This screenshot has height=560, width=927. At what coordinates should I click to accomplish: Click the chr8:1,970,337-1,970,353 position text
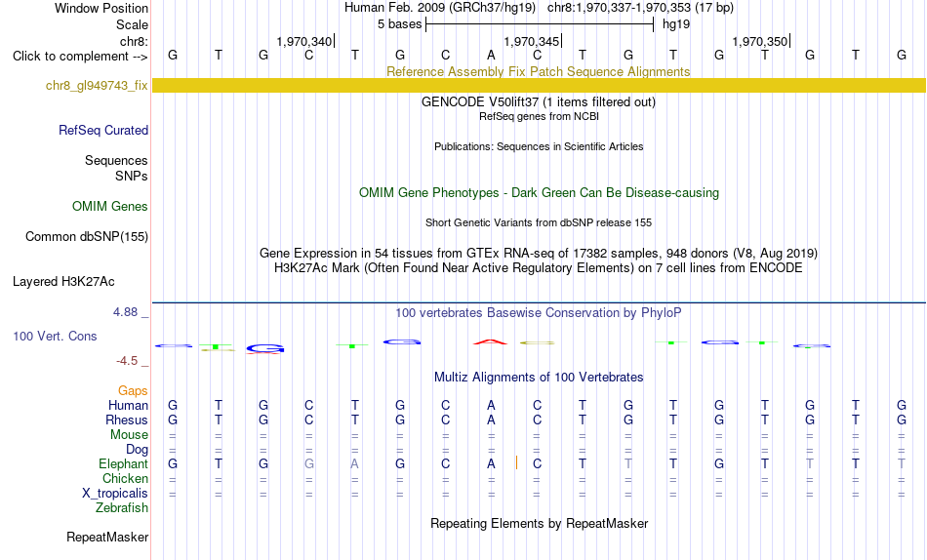pos(640,8)
